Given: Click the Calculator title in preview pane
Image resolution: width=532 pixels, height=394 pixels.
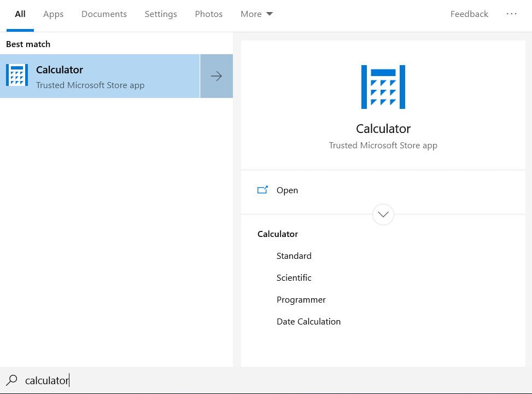Looking at the screenshot, I should [x=383, y=129].
